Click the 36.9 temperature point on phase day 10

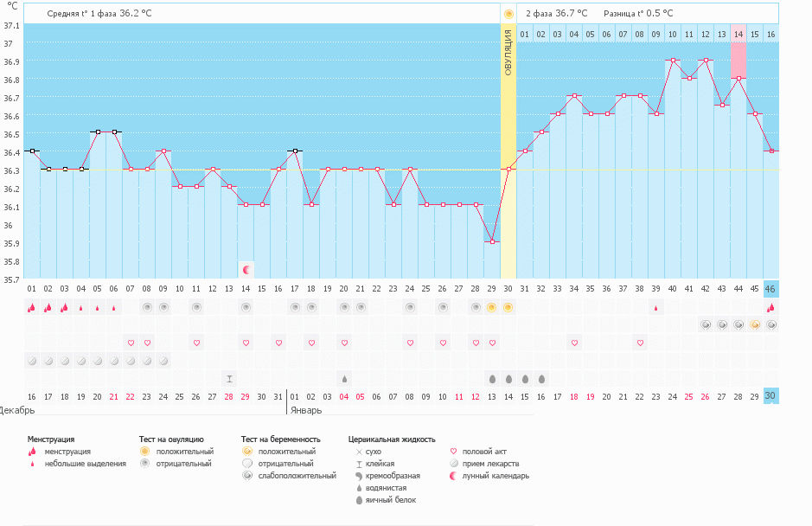point(672,61)
